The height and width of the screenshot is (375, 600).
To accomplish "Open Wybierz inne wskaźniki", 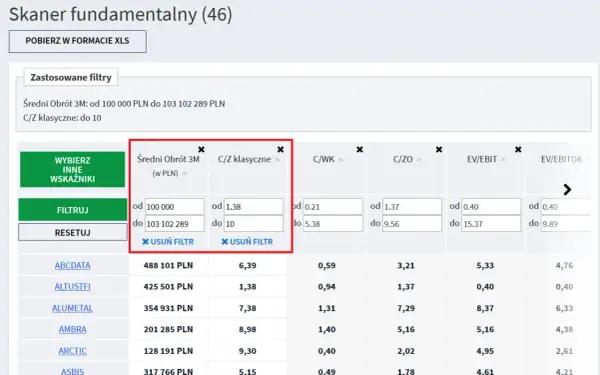I will [x=73, y=170].
